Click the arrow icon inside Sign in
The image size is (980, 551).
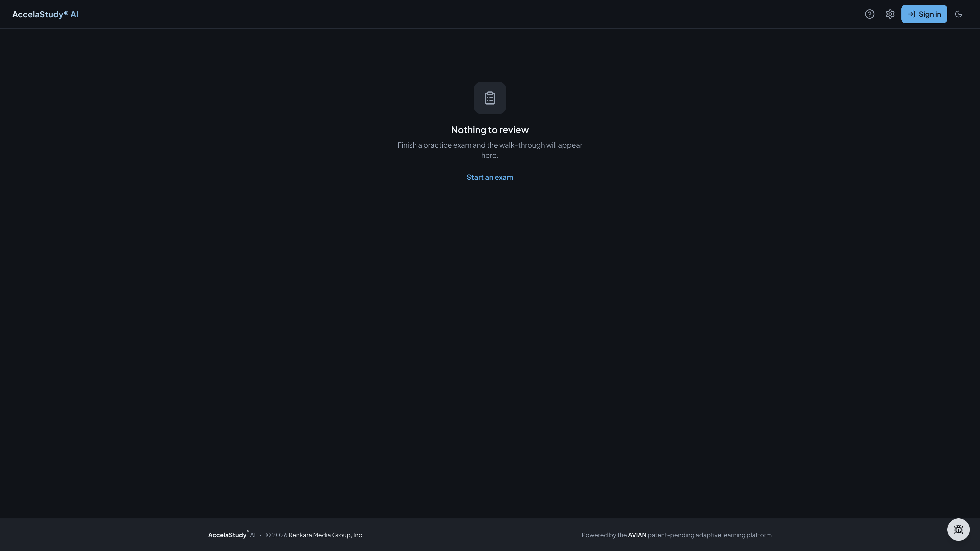(912, 14)
